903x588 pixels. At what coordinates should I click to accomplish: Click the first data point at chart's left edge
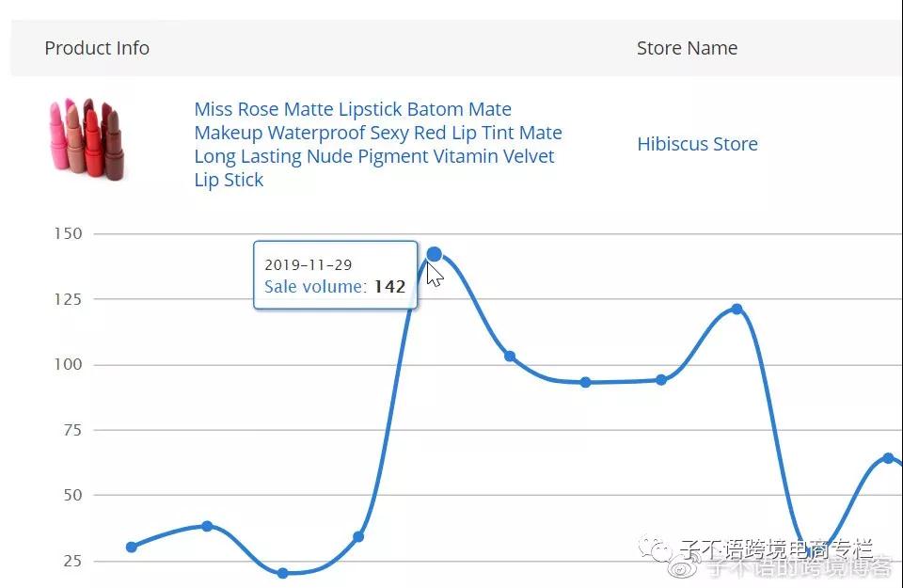pos(132,547)
